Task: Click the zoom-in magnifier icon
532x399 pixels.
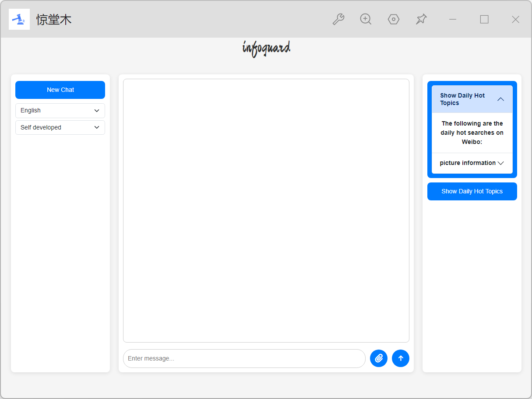Action: point(366,19)
